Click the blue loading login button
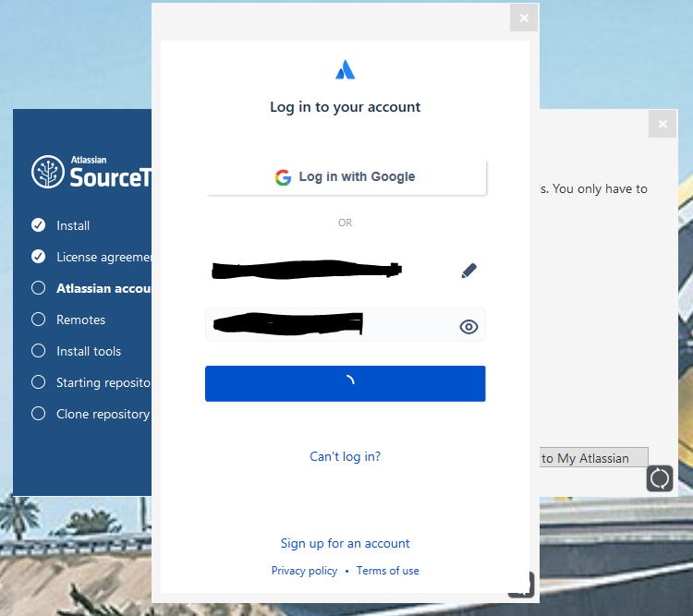Image resolution: width=693 pixels, height=616 pixels. click(346, 383)
